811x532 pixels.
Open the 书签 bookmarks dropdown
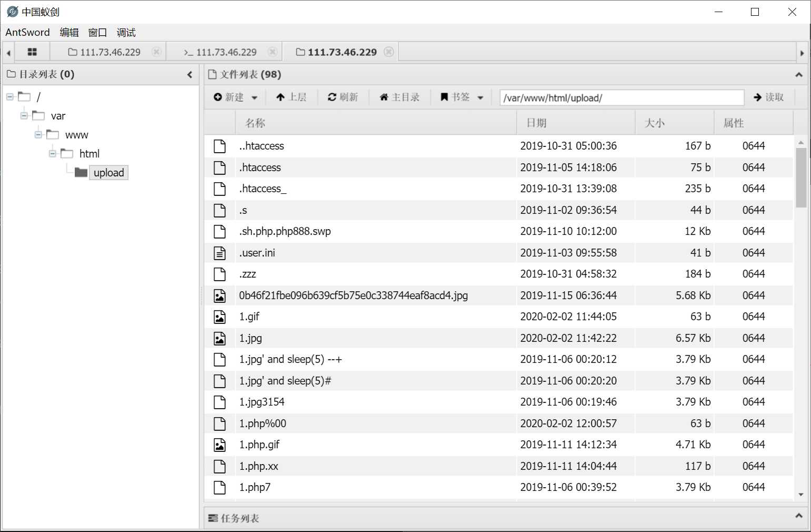(462, 97)
